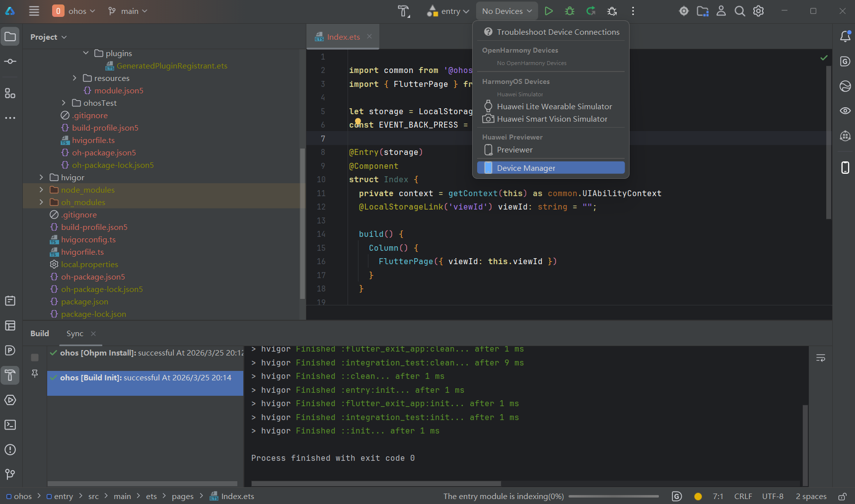Viewport: 855px width, 504px height.
Task: Open Device Manager phone icon on right sidebar
Action: click(x=845, y=168)
